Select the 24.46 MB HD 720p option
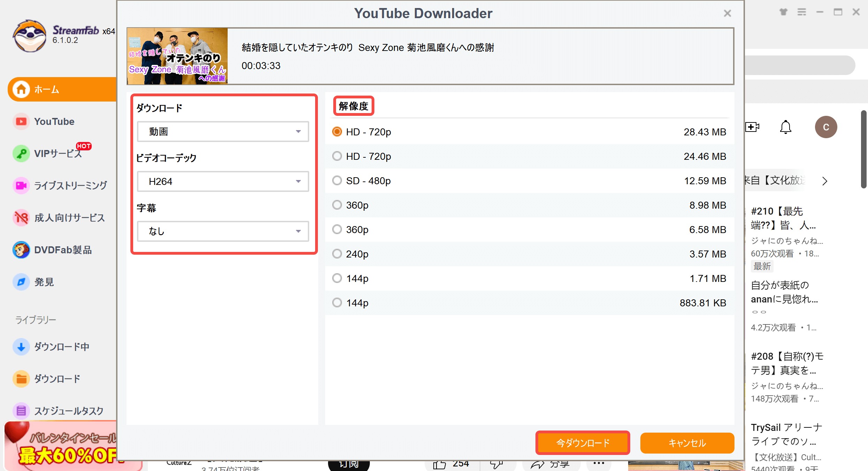The image size is (868, 471). click(x=530, y=156)
